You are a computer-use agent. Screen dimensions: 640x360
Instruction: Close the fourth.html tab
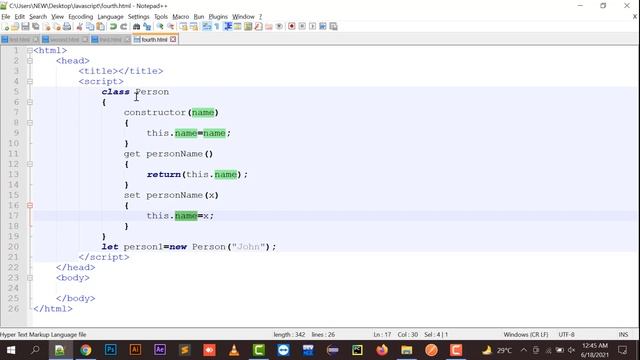(x=173, y=39)
